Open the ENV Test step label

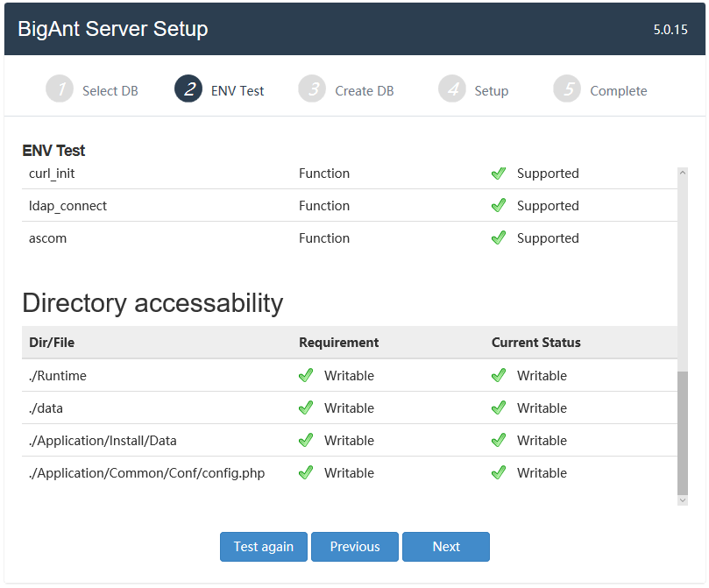238,91
